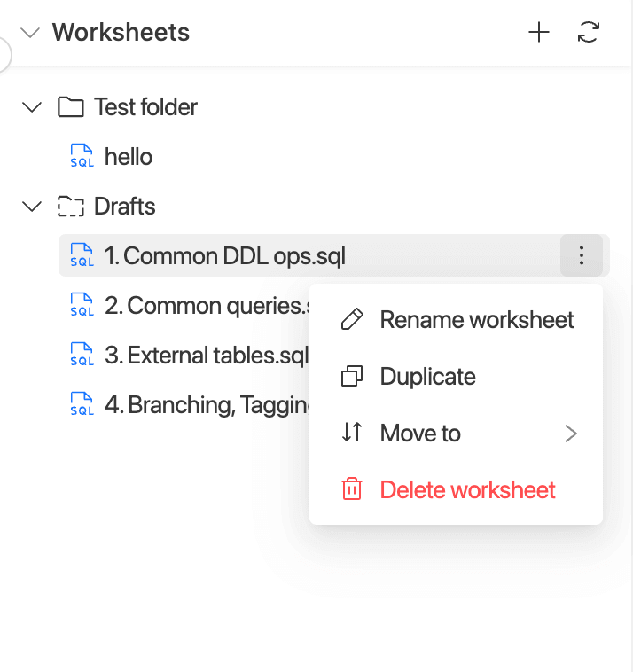The image size is (633, 672).
Task: Choose Delete worksheet in menu
Action: point(456,489)
